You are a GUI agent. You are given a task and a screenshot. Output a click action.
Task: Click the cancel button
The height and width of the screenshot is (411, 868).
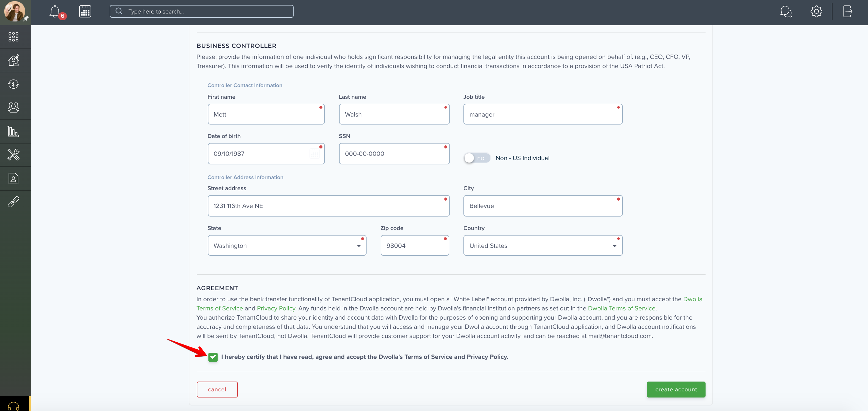(x=217, y=390)
